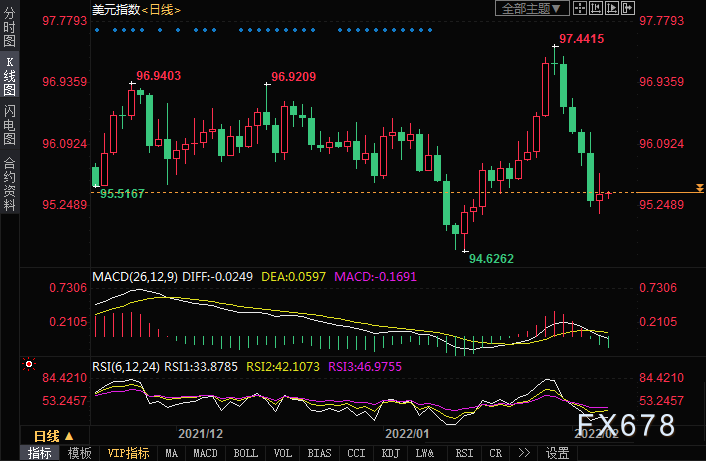Apply the RSI indicator from bottom bar
The width and height of the screenshot is (706, 461).
(x=464, y=453)
